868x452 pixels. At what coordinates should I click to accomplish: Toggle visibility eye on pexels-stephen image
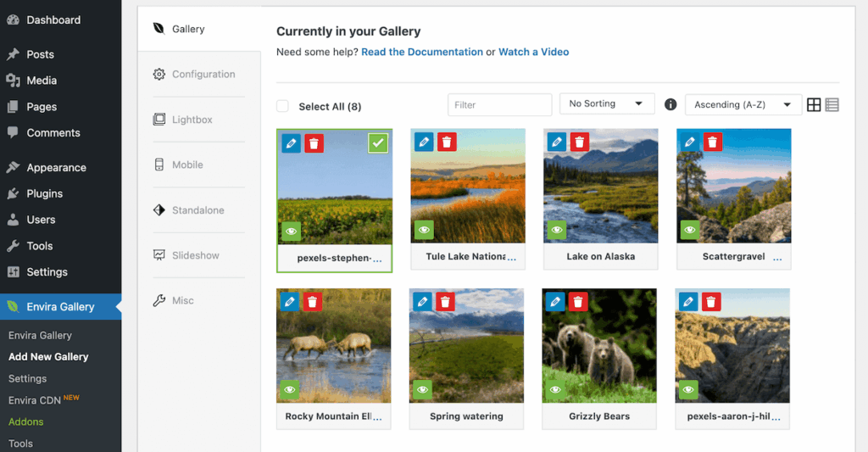click(x=292, y=231)
